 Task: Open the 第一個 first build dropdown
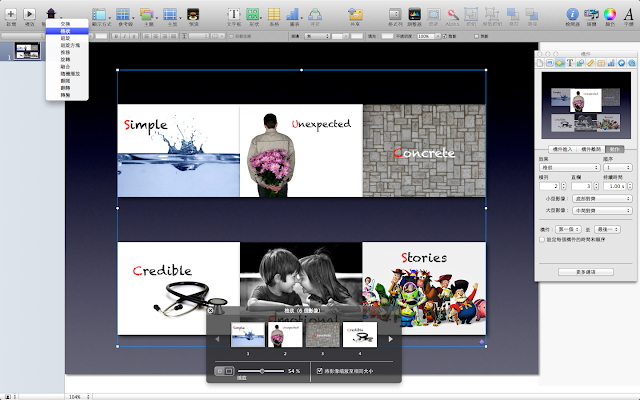(x=568, y=229)
